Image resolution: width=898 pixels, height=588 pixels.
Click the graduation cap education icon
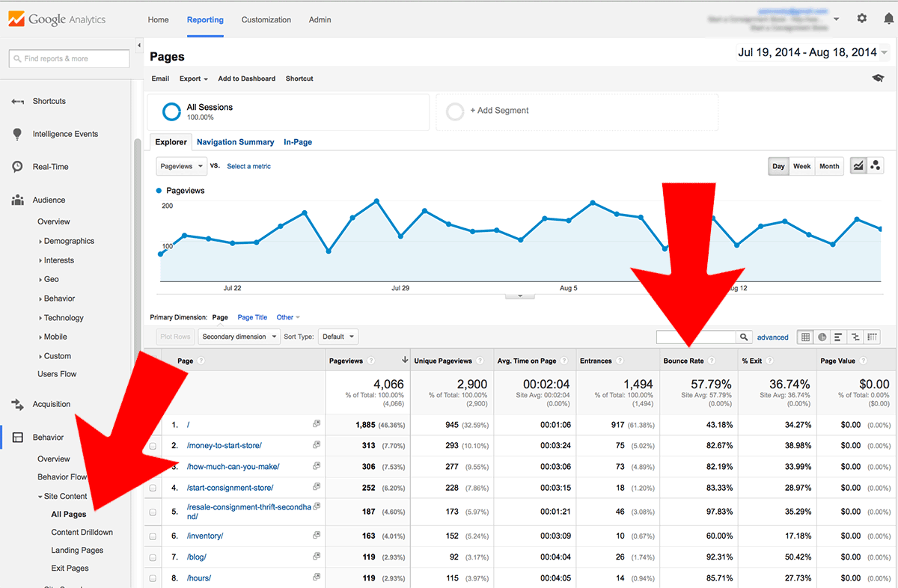point(878,79)
